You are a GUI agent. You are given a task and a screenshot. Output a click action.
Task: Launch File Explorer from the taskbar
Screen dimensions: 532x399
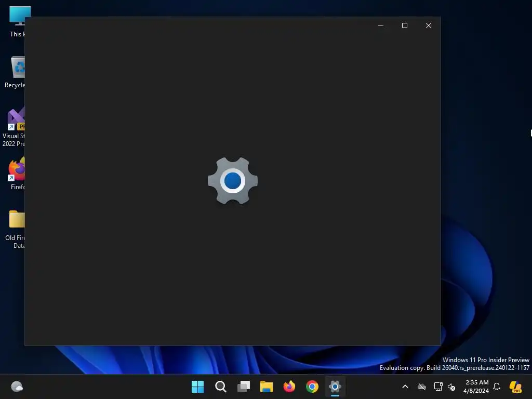coord(267,387)
